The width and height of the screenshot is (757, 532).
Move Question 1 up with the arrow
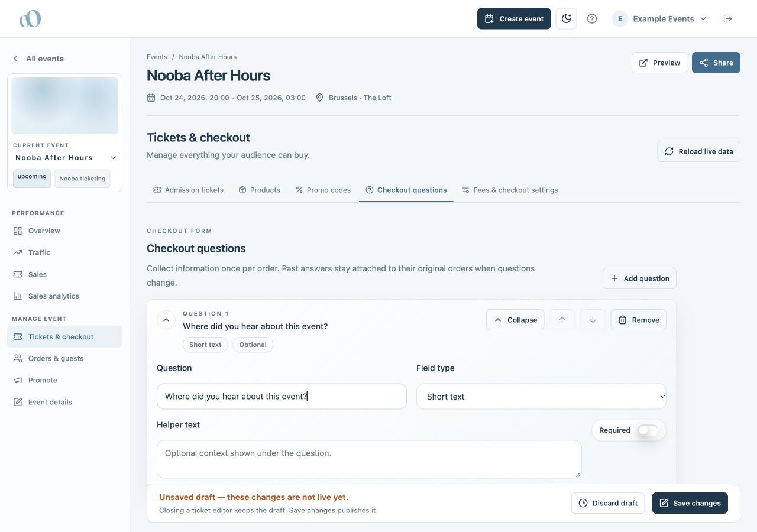tap(562, 320)
